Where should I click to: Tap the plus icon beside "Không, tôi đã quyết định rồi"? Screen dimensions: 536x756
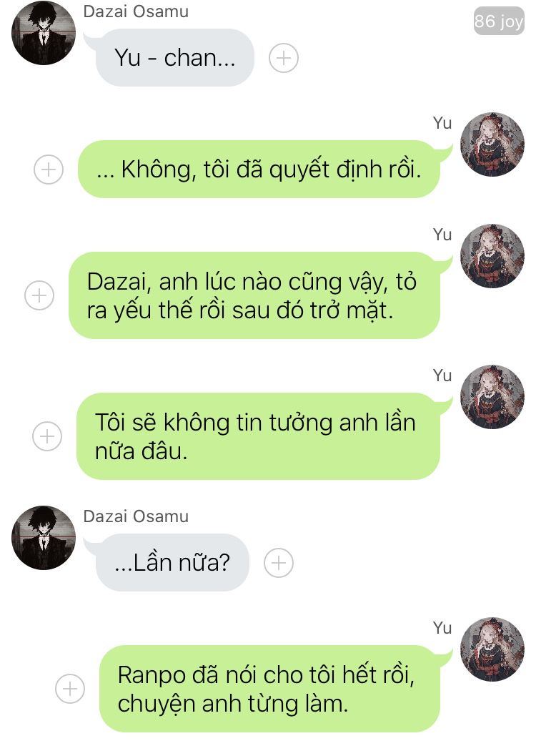point(49,170)
